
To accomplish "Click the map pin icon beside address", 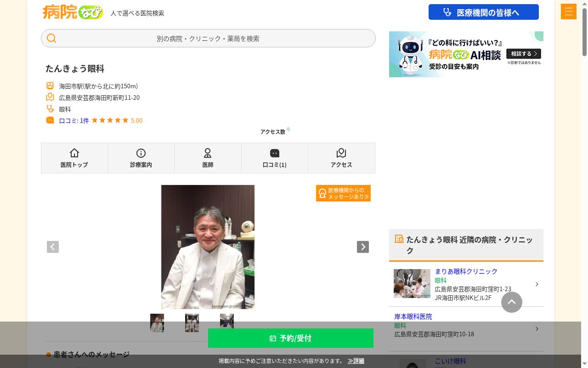I will (x=50, y=97).
